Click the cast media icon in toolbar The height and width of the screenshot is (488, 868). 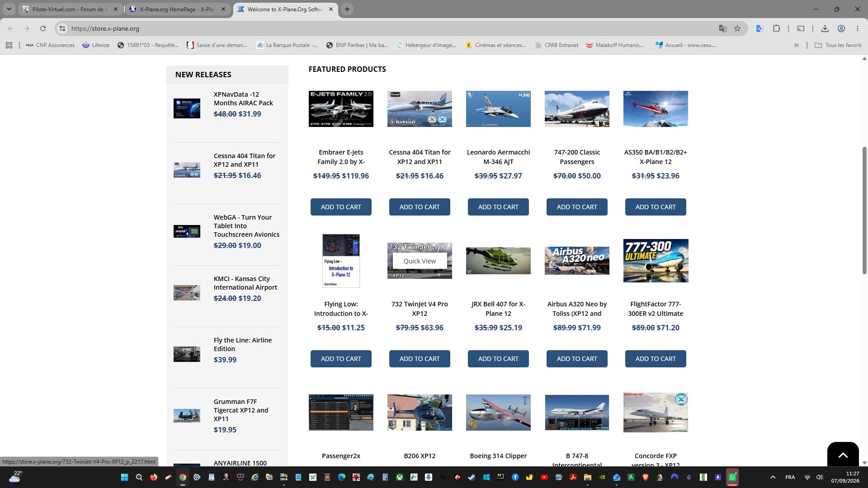click(x=801, y=28)
